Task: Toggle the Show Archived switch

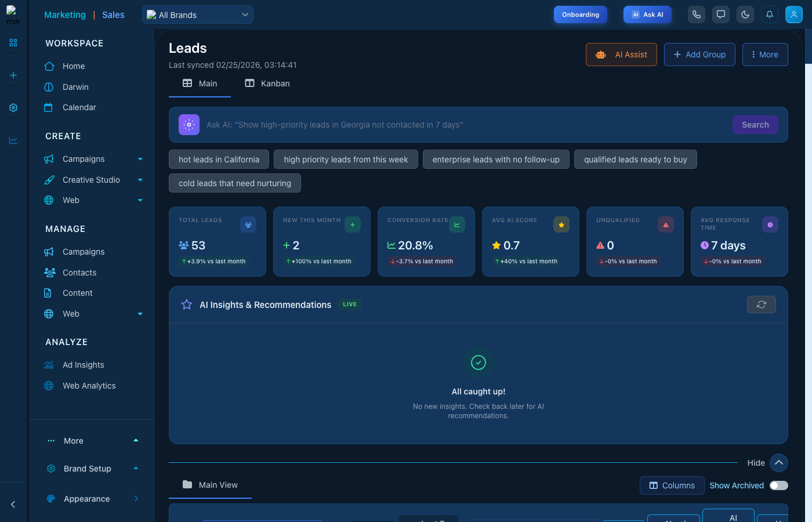Action: 779,485
